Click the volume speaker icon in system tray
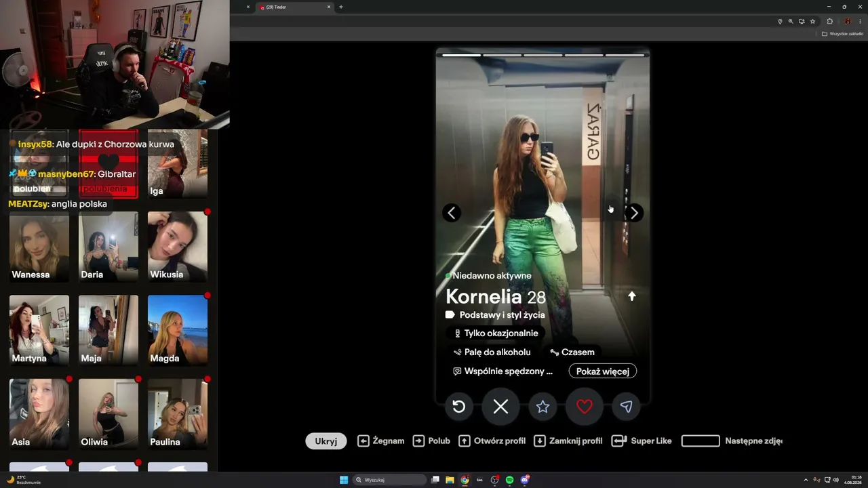Image resolution: width=868 pixels, height=488 pixels. coord(835,480)
